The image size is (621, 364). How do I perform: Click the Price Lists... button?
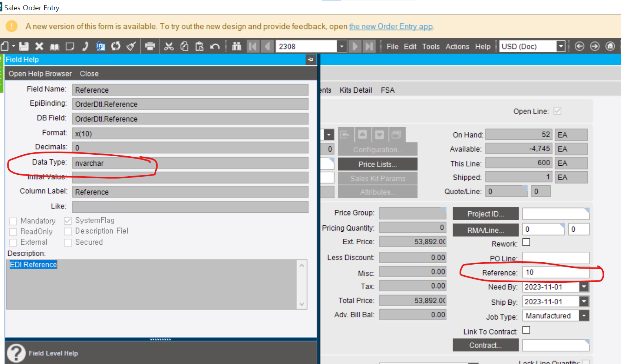pyautogui.click(x=377, y=164)
